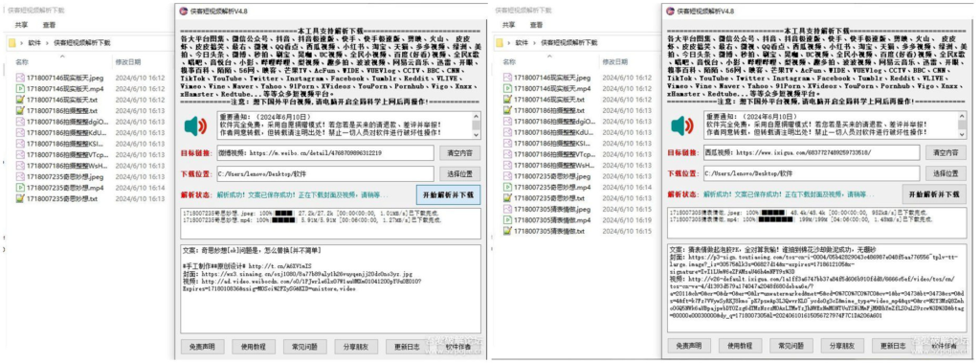The image size is (980, 364).
Task: Click the app logo in the Xigua-link window's title bar
Action: (x=670, y=11)
